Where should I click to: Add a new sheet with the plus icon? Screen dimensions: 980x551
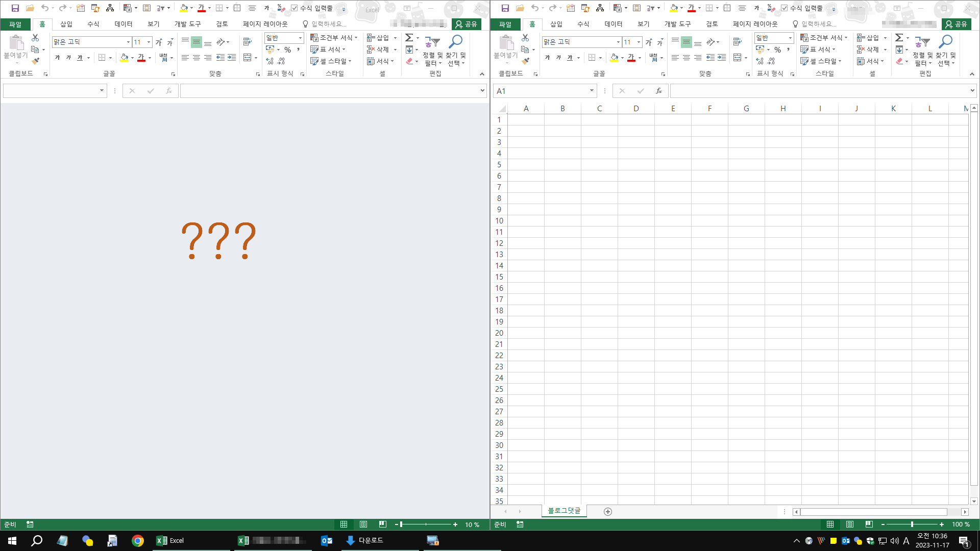click(x=607, y=512)
